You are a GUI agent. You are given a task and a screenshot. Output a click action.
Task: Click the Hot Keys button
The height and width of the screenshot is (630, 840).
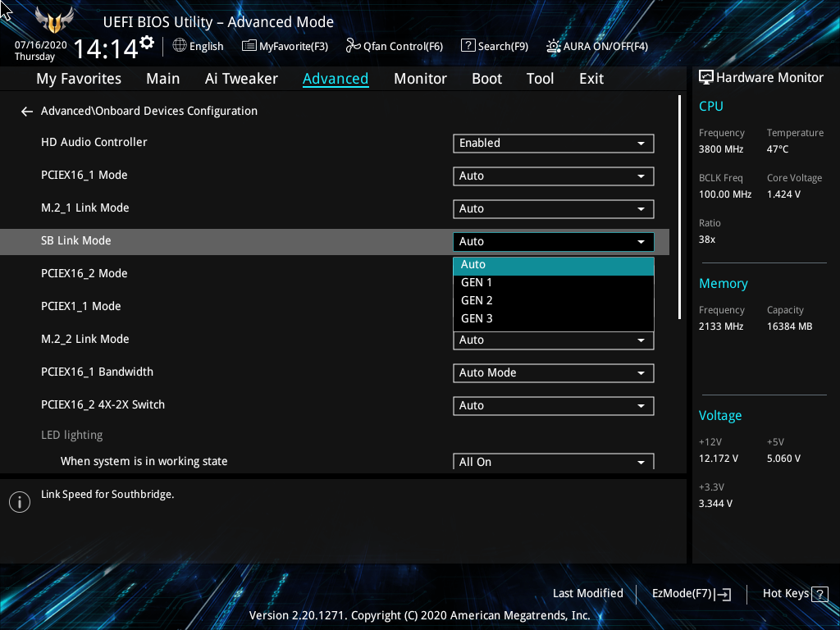tap(795, 594)
